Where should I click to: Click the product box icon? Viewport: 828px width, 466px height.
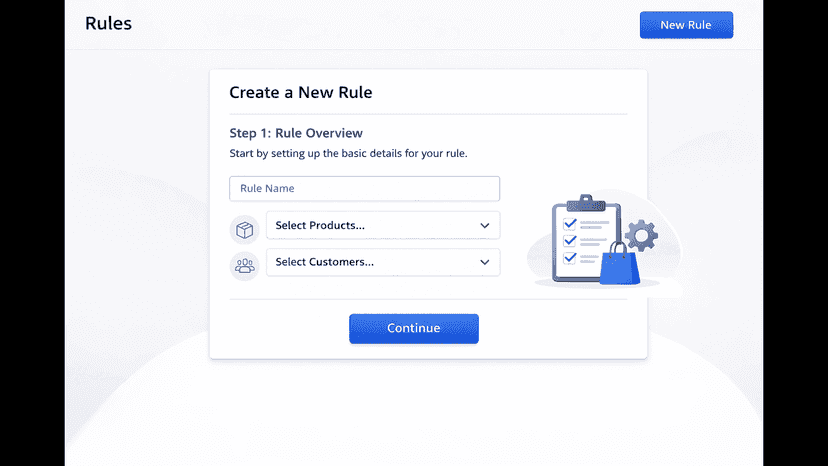244,230
